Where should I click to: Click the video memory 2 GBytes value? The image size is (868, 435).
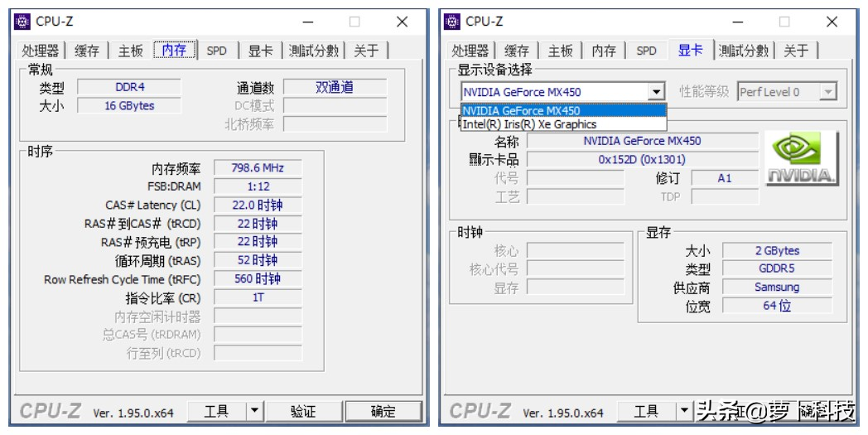[777, 250]
